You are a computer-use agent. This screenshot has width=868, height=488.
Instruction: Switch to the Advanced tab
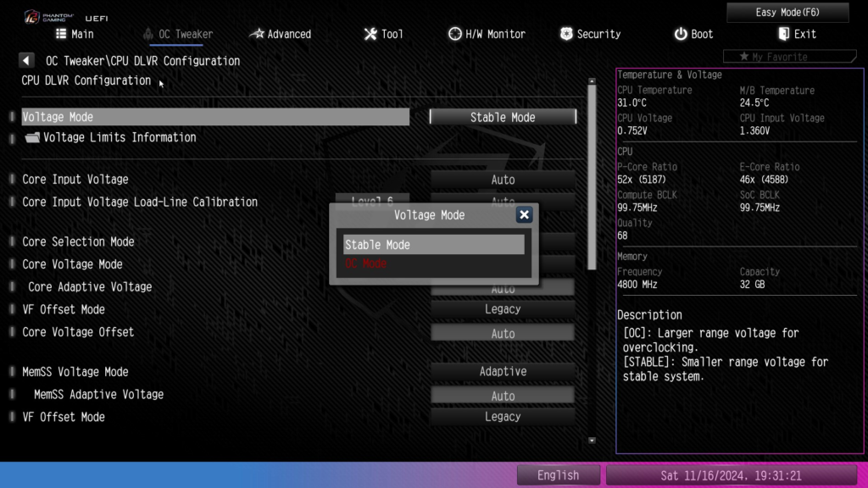tap(280, 34)
